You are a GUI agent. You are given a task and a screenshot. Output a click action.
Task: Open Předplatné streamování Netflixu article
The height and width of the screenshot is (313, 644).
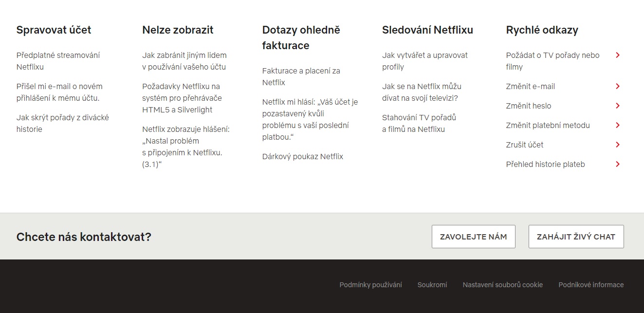(58, 61)
